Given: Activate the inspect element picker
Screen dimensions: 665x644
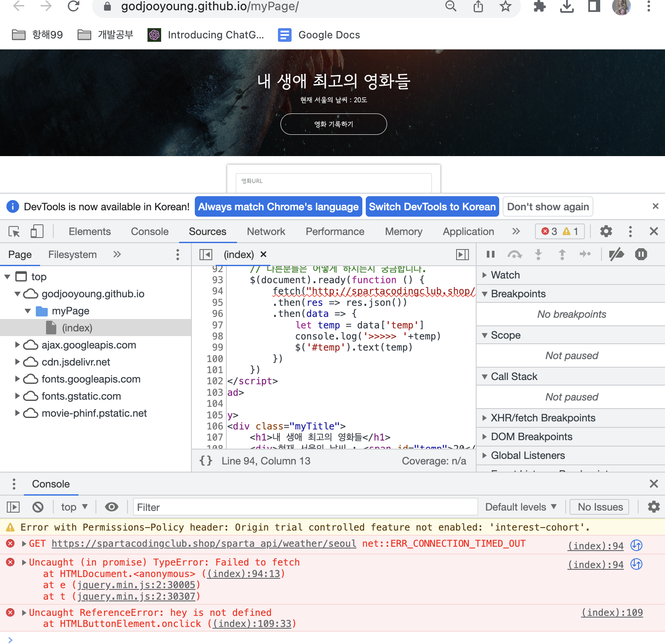Looking at the screenshot, I should (x=14, y=232).
